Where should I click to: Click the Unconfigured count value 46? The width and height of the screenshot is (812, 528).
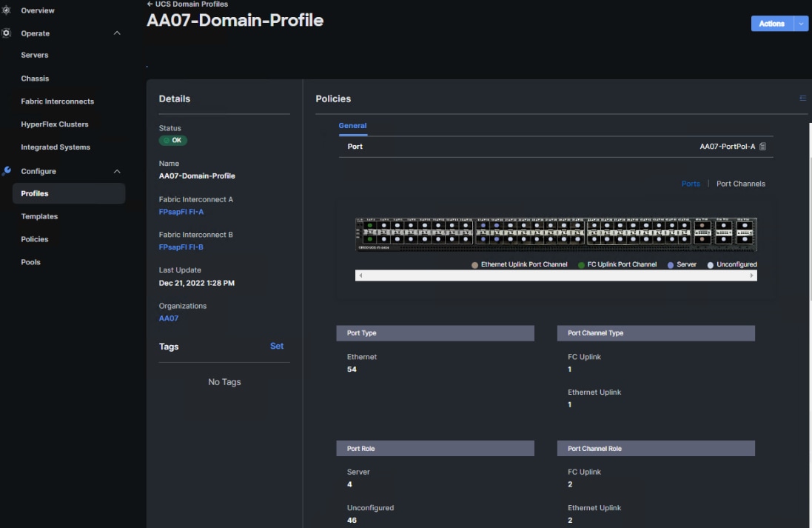352,520
